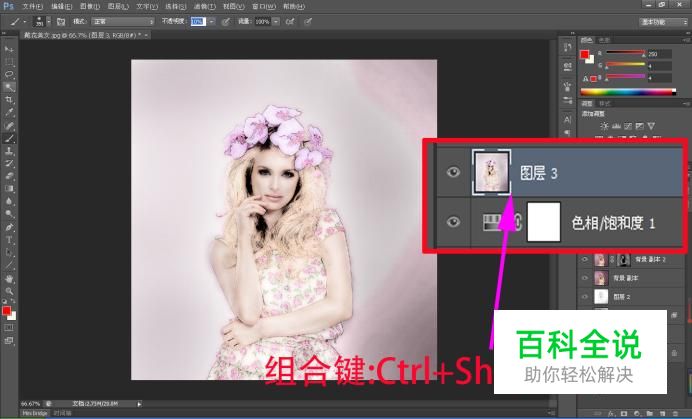Click the foreground color swatch in toolbox
692x419 pixels.
click(7, 310)
